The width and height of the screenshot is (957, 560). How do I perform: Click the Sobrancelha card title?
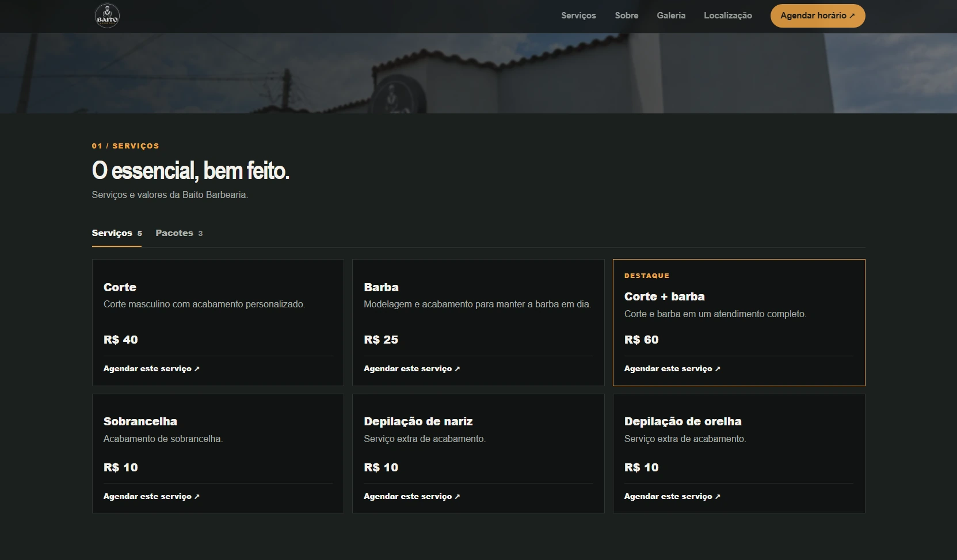click(140, 421)
